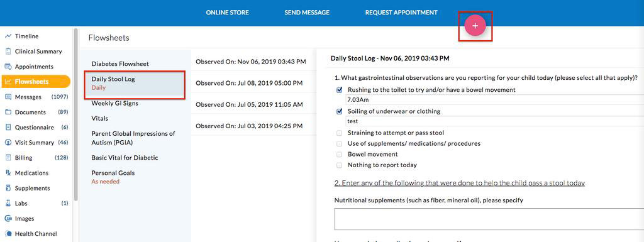This screenshot has height=242, width=644.
Task: Select Diabetes Flowsheet
Action: point(120,64)
